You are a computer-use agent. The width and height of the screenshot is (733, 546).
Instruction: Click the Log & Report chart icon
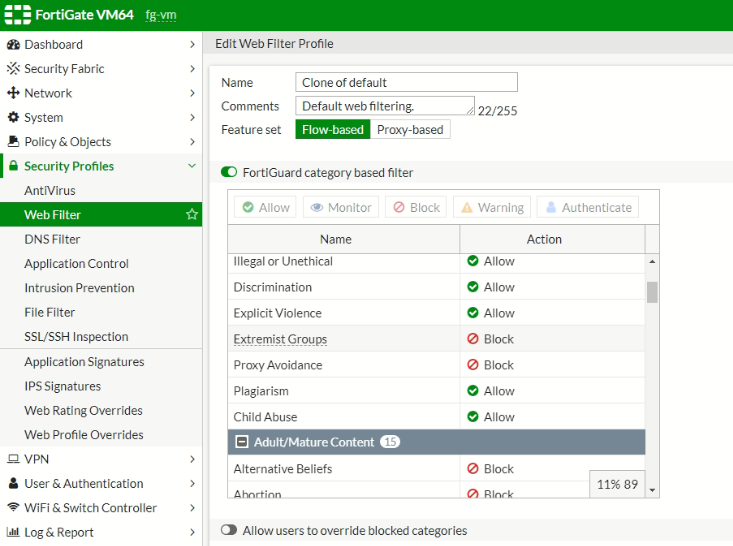coord(13,532)
